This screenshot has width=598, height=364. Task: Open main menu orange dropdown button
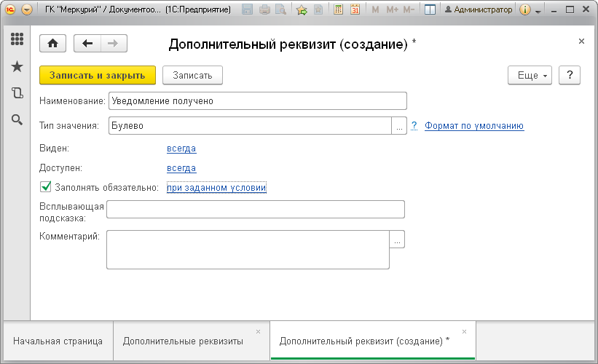click(x=27, y=9)
